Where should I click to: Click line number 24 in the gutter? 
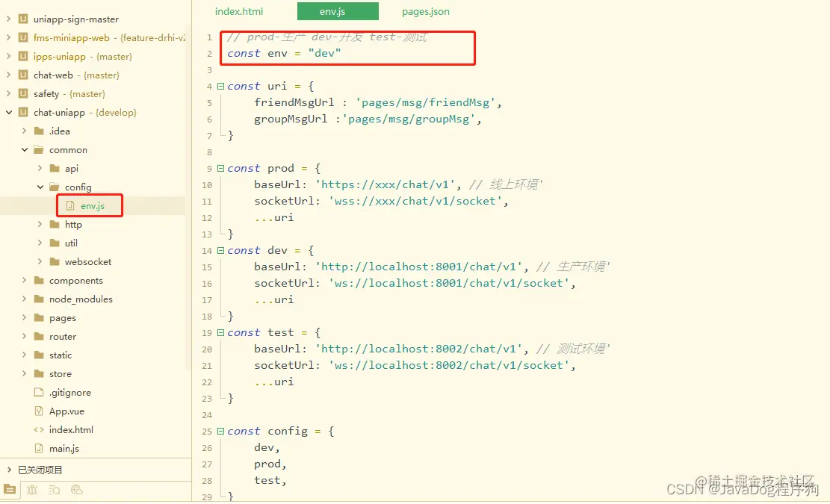(x=207, y=414)
